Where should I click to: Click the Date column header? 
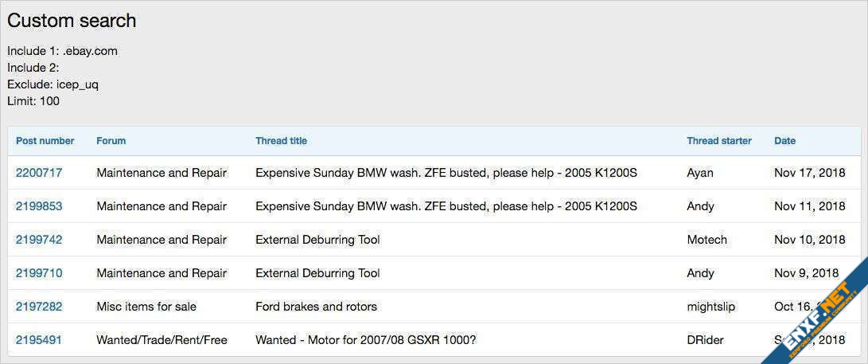coord(784,141)
